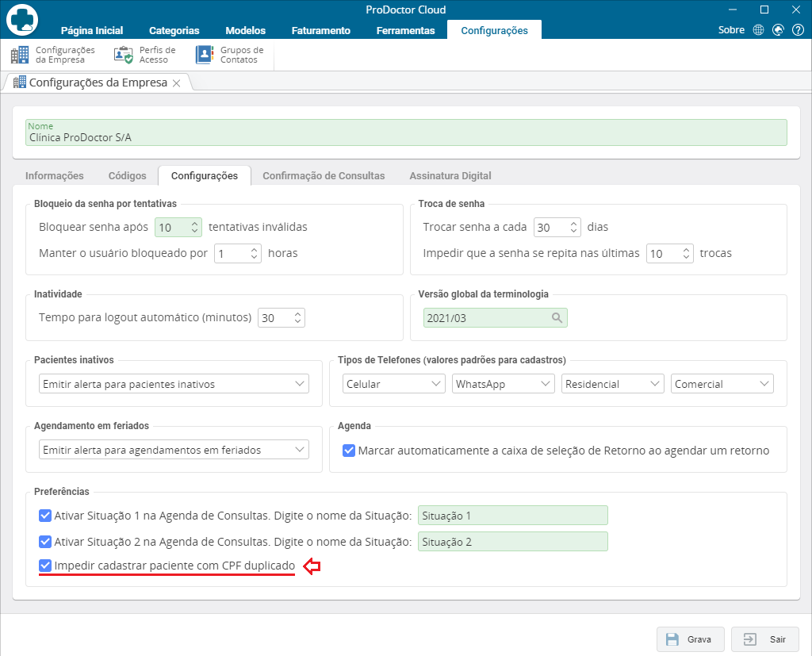This screenshot has height=656, width=812.
Task: Click the tentativas inválidas spinner field
Action: coord(178,227)
